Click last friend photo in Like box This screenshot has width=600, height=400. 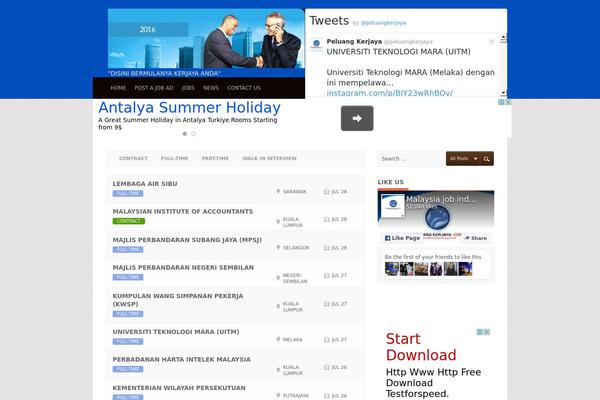click(x=465, y=269)
